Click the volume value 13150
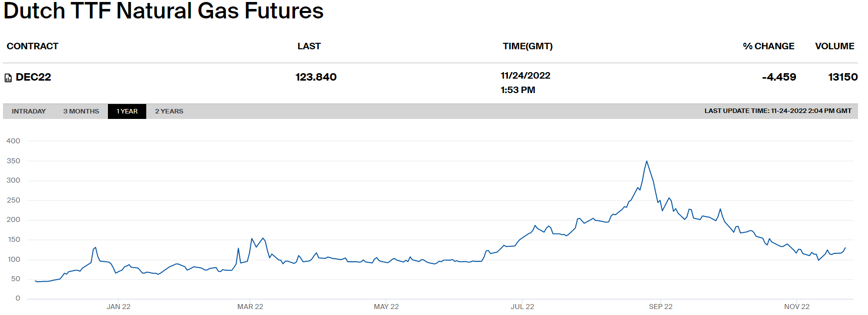Screen dimensions: 868x315 click(843, 77)
